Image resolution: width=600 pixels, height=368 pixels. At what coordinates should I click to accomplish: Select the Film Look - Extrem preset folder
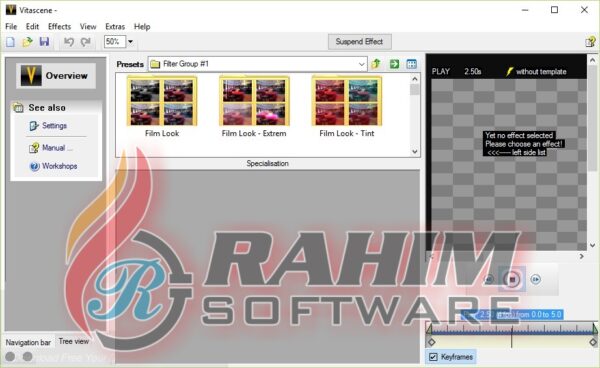254,106
